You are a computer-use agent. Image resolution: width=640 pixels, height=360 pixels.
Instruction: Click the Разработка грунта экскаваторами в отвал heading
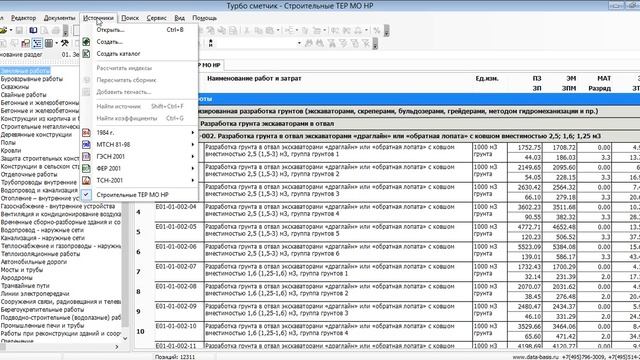point(267,124)
